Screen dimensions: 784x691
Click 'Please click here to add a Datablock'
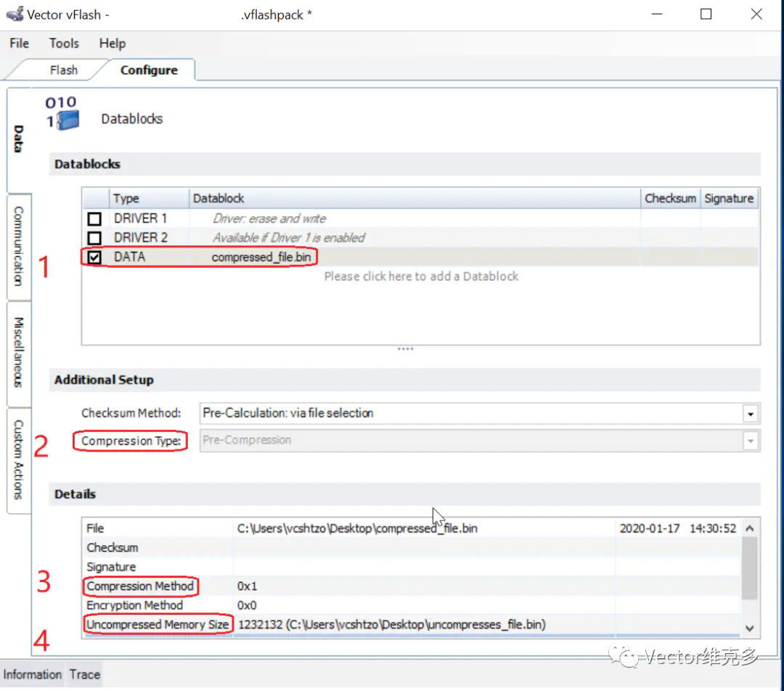point(421,277)
